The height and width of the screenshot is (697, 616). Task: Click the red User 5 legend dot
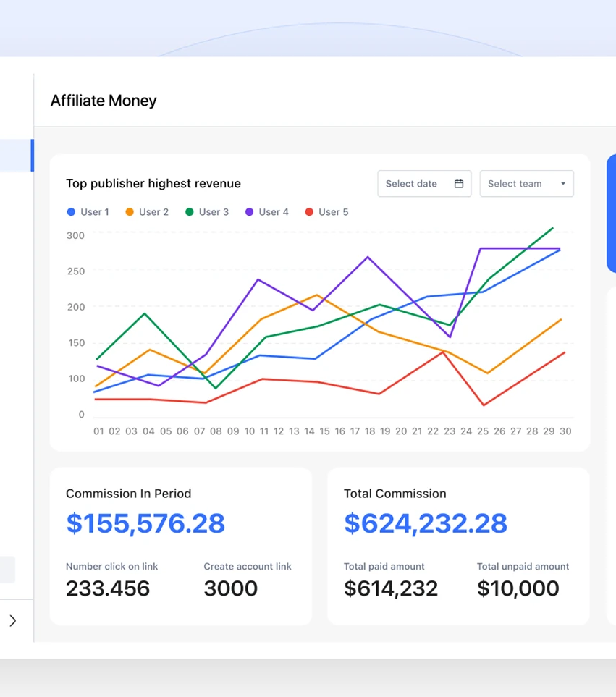tap(310, 212)
